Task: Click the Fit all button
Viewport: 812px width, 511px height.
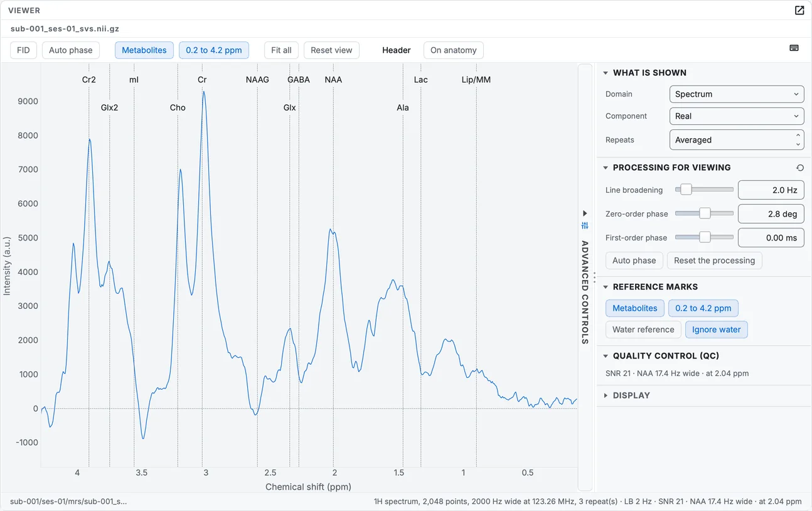Action: (x=281, y=50)
